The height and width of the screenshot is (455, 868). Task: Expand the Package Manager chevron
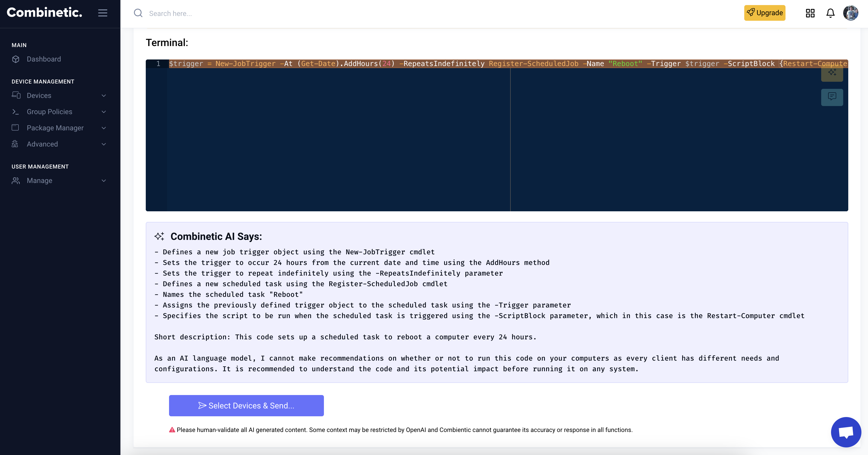click(x=104, y=128)
